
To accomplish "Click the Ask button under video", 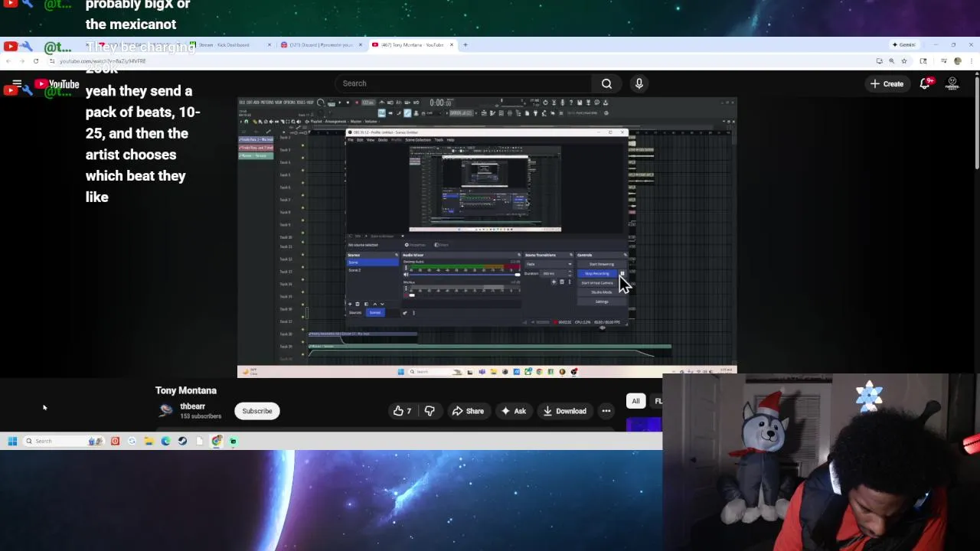I will point(513,411).
